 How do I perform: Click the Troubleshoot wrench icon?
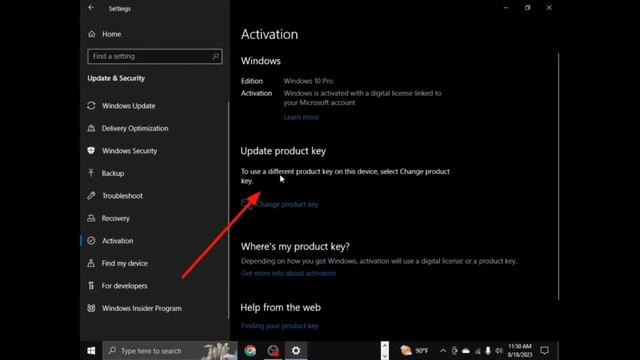[x=91, y=196]
